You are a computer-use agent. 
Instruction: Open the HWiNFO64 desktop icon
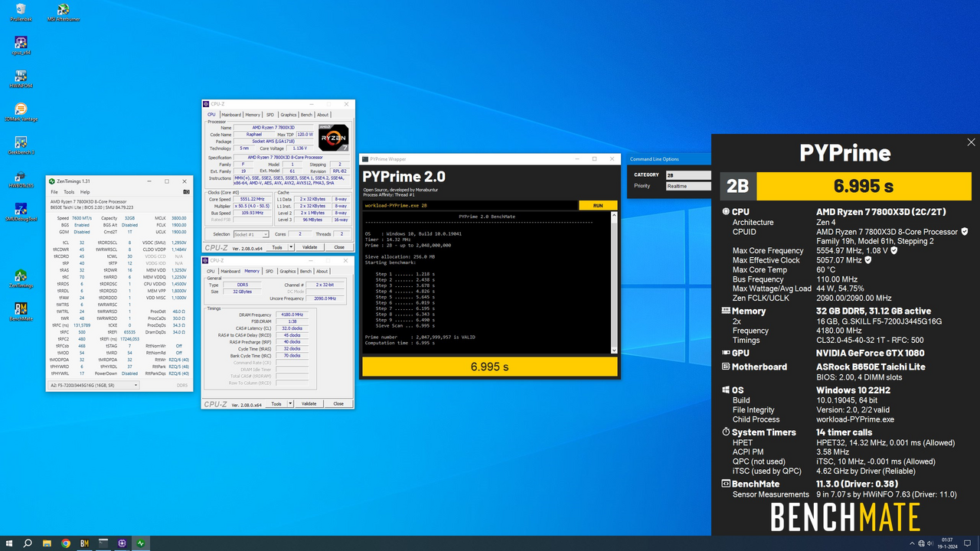(x=21, y=77)
